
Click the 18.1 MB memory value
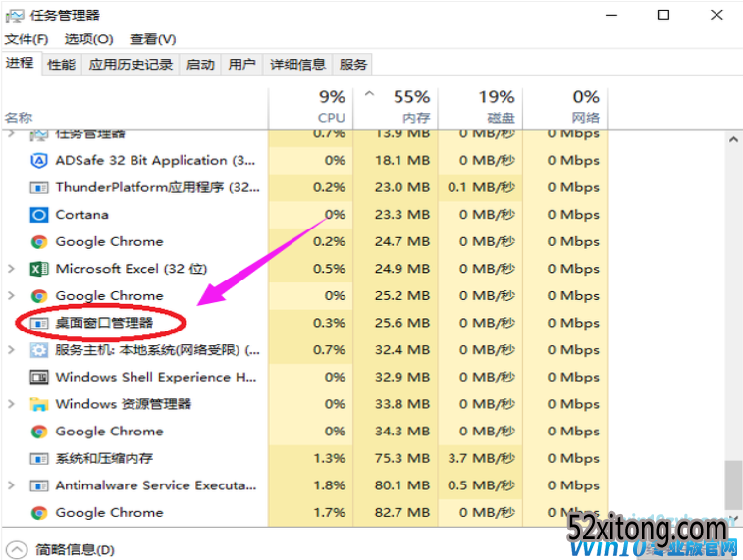click(x=402, y=161)
